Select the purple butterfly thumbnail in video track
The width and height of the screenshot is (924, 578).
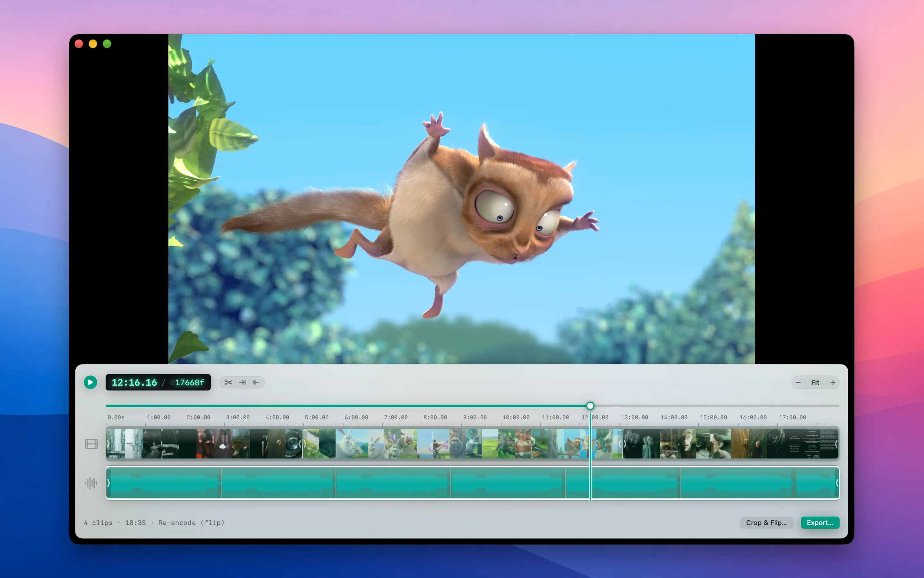(x=392, y=444)
